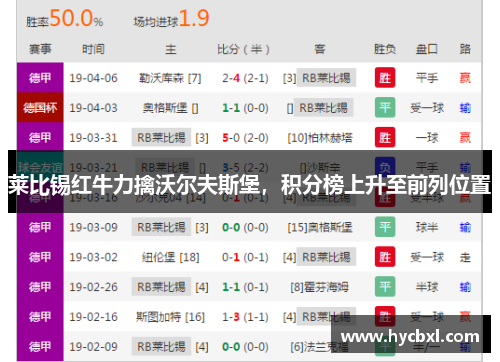
Task: Click the 胜负 column header
Action: [385, 49]
